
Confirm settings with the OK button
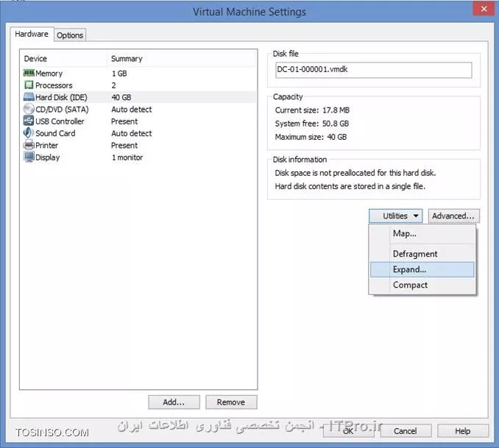click(348, 431)
